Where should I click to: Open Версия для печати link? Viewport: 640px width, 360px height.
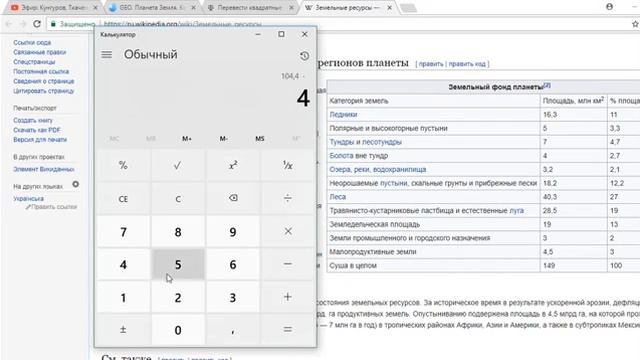[40, 140]
